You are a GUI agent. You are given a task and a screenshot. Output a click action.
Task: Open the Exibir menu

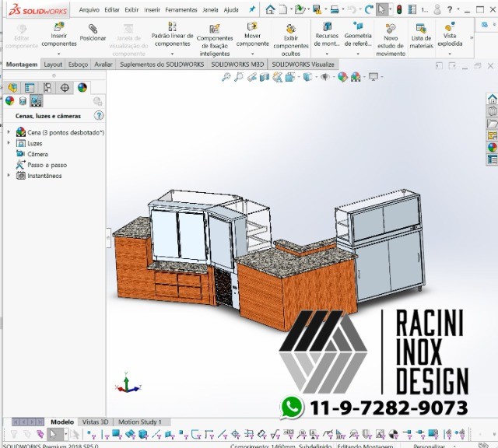click(132, 10)
